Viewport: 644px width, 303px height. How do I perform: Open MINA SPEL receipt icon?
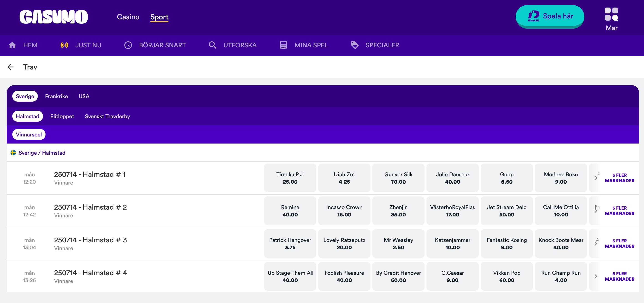(x=283, y=45)
